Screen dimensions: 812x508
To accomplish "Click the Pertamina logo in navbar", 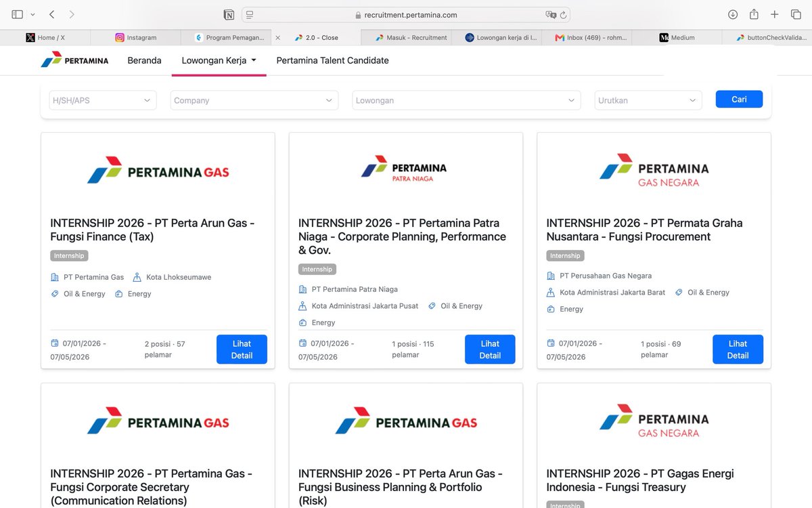I will click(x=74, y=60).
